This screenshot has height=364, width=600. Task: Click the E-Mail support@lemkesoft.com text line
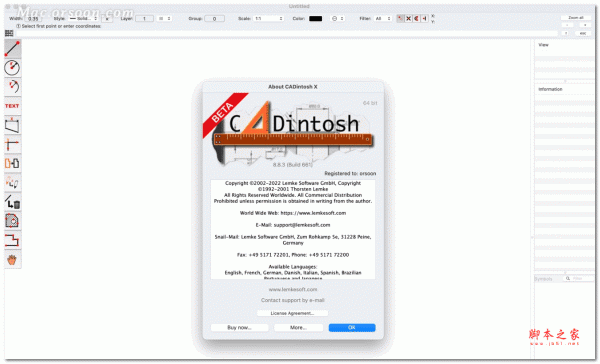point(293,225)
